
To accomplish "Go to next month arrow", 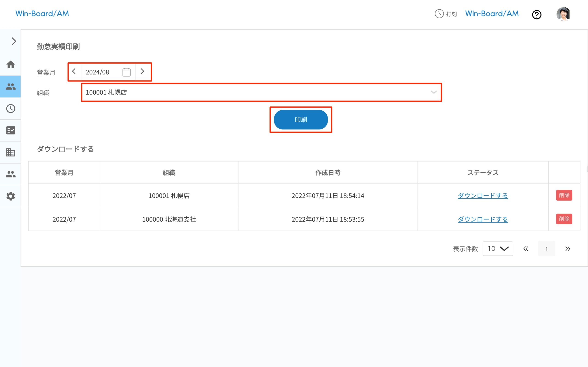I will (x=142, y=71).
